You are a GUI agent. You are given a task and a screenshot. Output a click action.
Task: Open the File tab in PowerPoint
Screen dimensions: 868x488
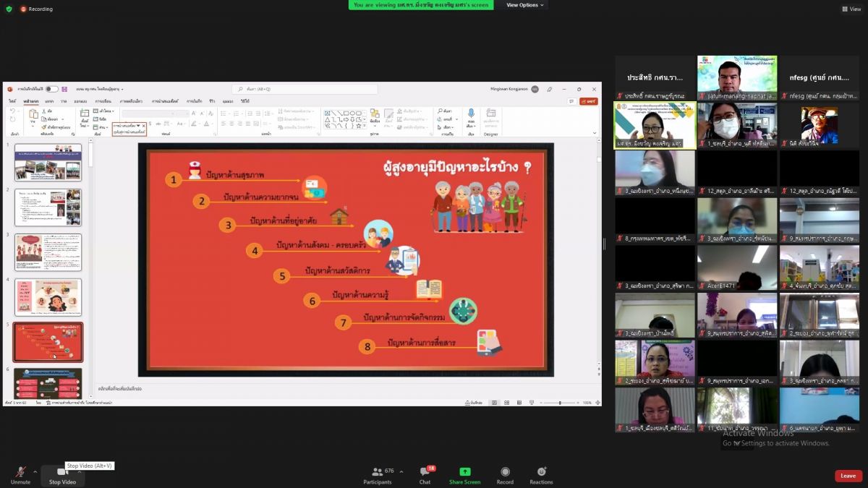pyautogui.click(x=12, y=101)
